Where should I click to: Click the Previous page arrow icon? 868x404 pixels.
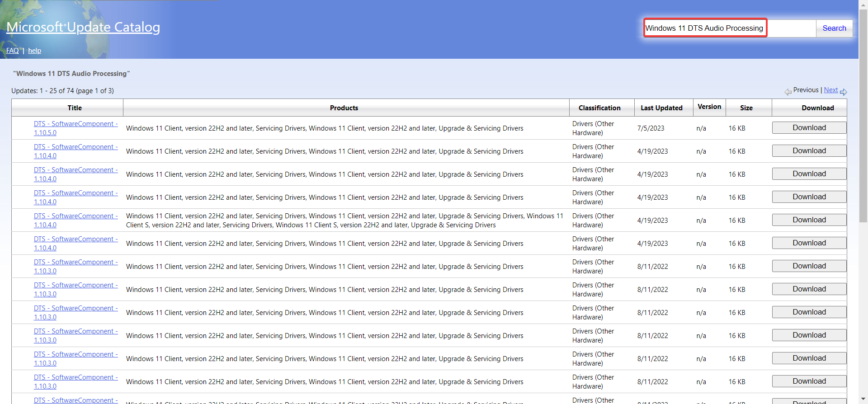(788, 92)
